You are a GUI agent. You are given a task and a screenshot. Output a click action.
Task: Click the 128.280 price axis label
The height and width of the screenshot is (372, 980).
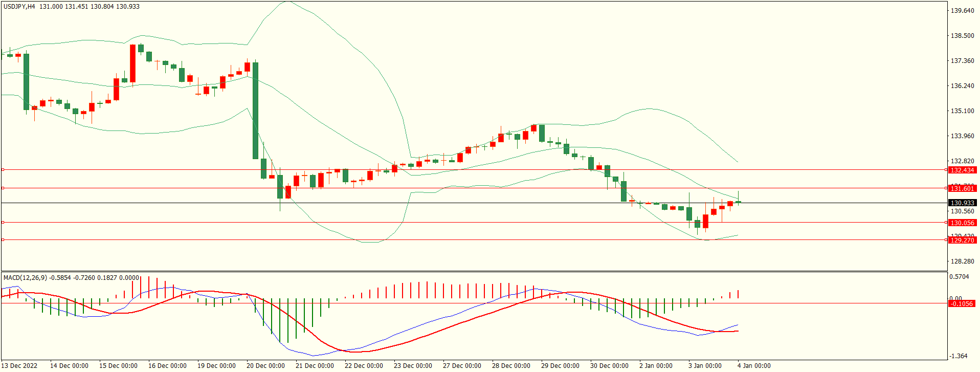(962, 261)
